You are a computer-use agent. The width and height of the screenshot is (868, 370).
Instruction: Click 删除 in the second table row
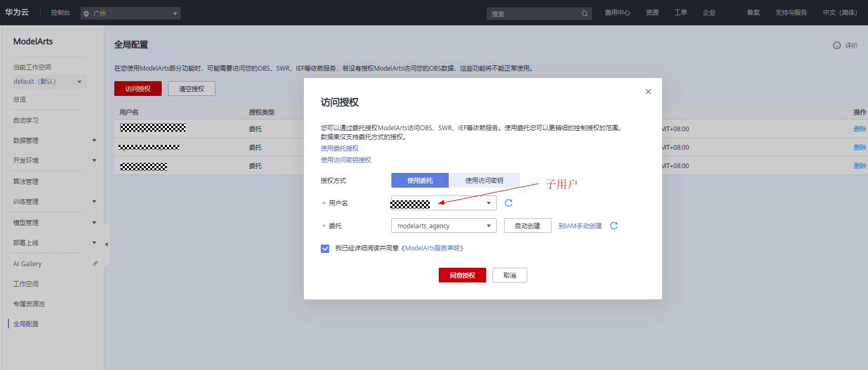[x=860, y=147]
